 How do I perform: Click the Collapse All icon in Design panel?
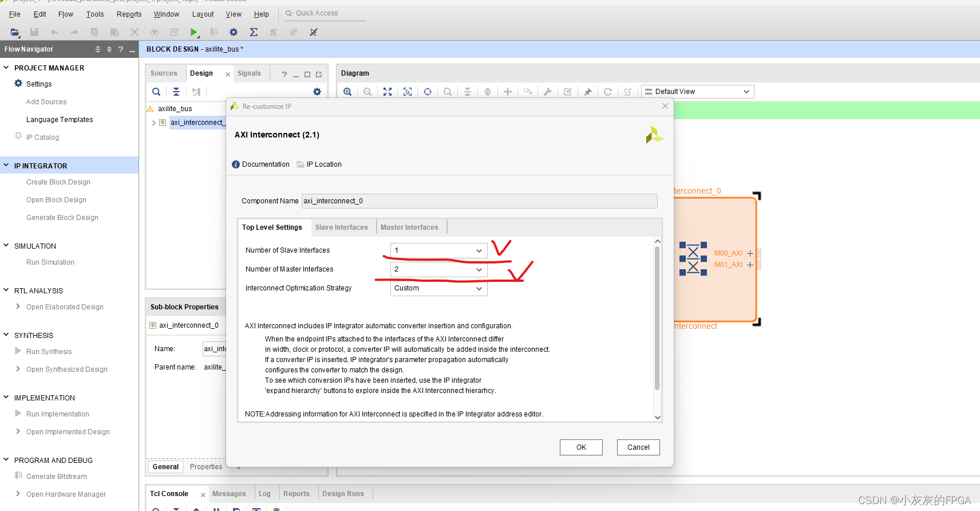pos(176,92)
